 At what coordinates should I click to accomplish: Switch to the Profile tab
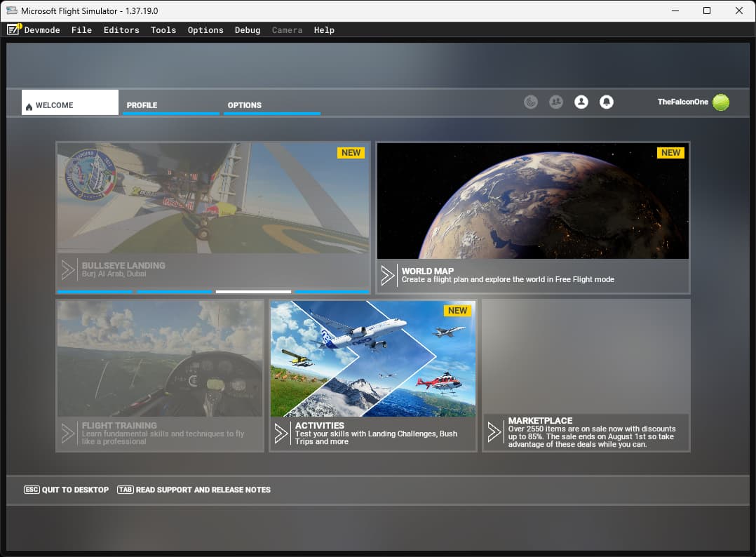[171, 102]
